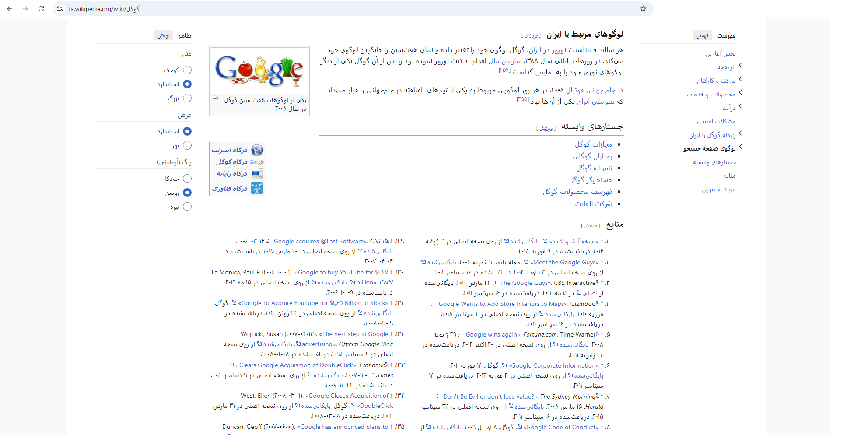This screenshot has height=435, width=868.
Task: Expand رابطهٔ گوگل با ایران chevron
Action: pos(740,134)
